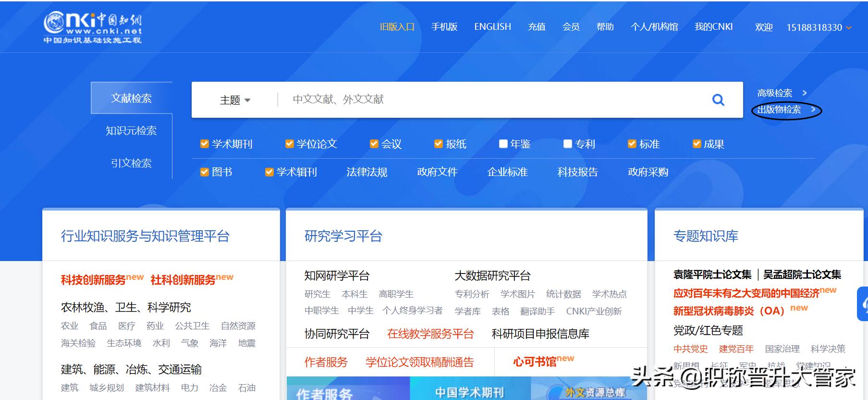This screenshot has width=868, height=400.
Task: Open 心可书馆 link
Action: [535, 362]
